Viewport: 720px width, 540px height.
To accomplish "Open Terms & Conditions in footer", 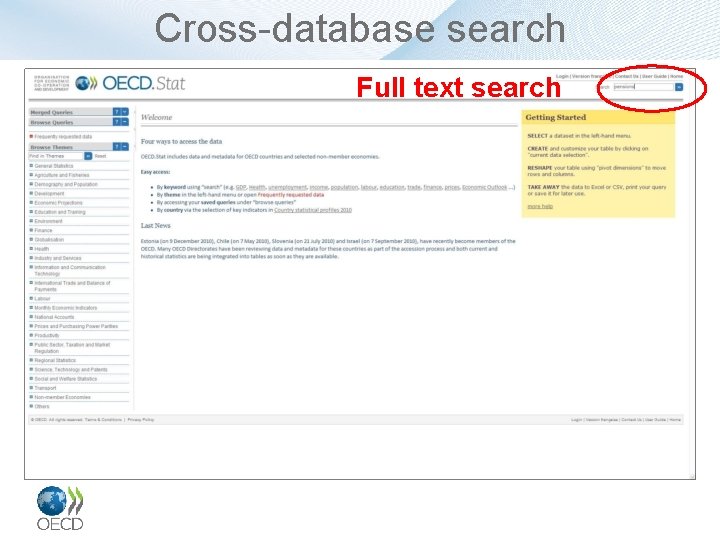I will coord(103,420).
